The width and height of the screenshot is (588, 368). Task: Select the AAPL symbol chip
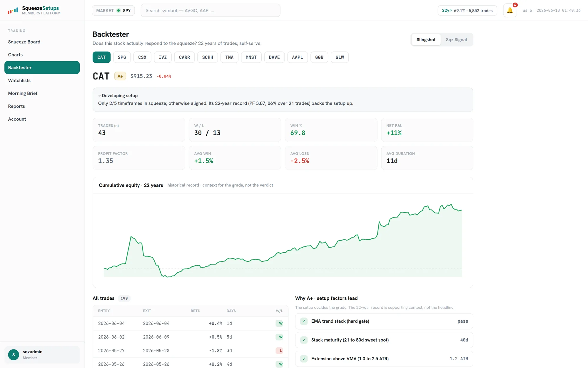click(x=298, y=57)
